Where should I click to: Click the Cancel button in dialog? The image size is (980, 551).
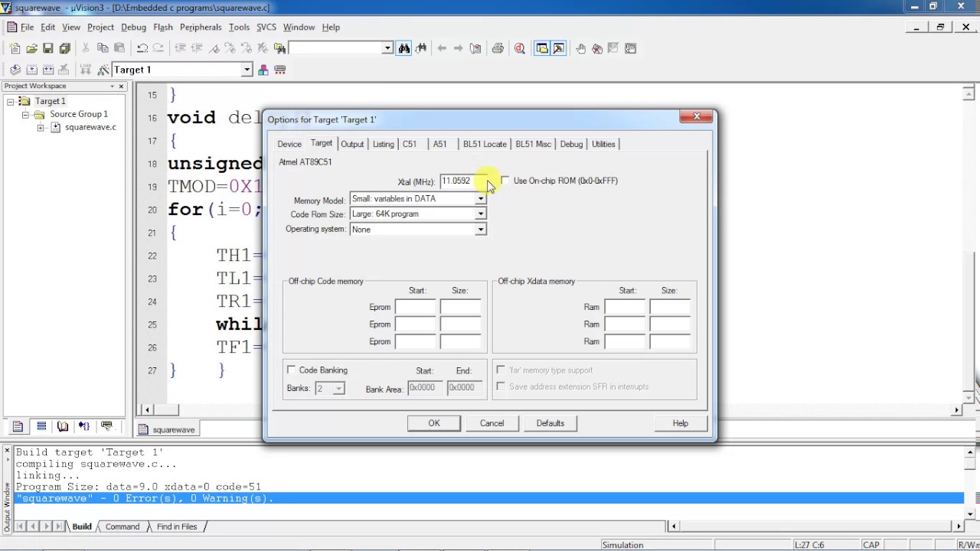[x=492, y=423]
